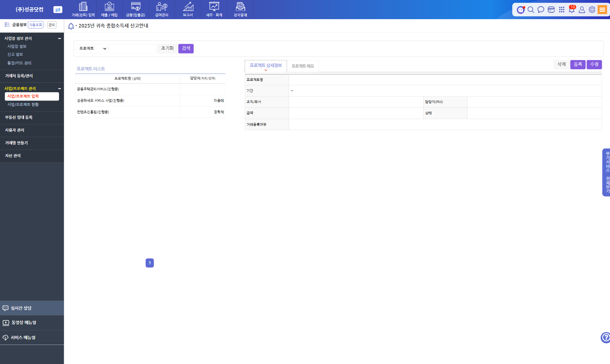Open the 매출 / 매입 menu
The height and width of the screenshot is (364, 610).
click(x=109, y=10)
